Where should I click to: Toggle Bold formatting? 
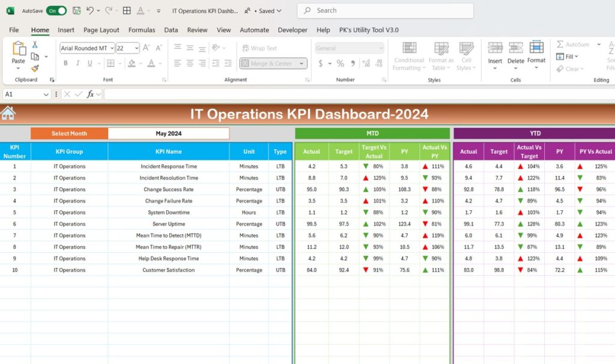[x=65, y=63]
